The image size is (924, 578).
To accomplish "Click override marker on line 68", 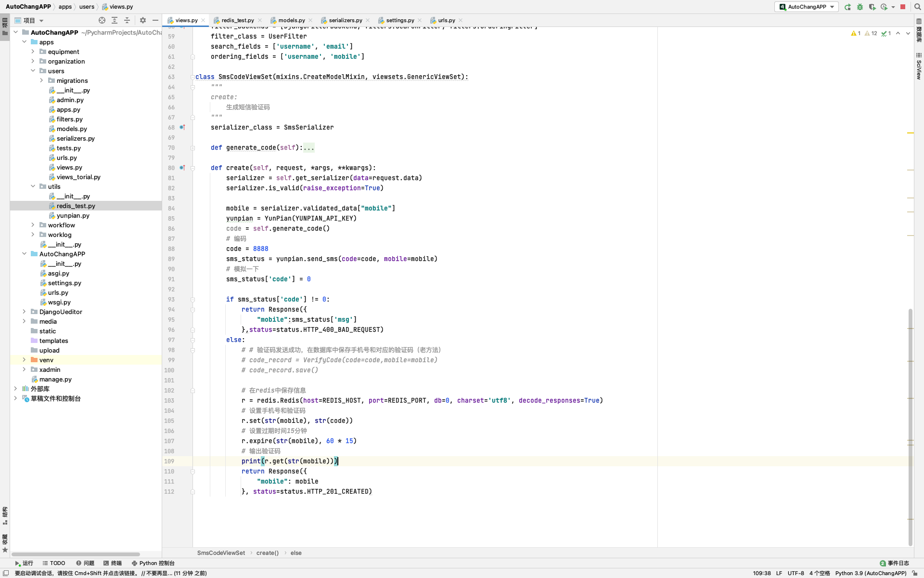I will (182, 127).
